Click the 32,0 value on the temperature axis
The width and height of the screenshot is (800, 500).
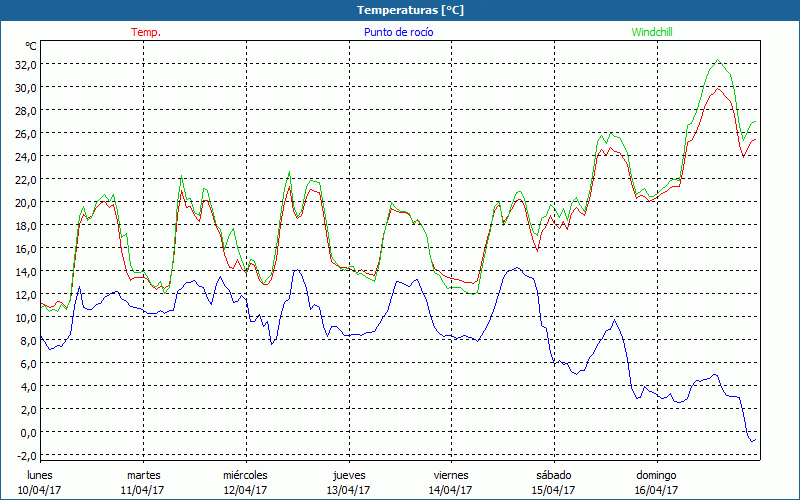[x=24, y=64]
